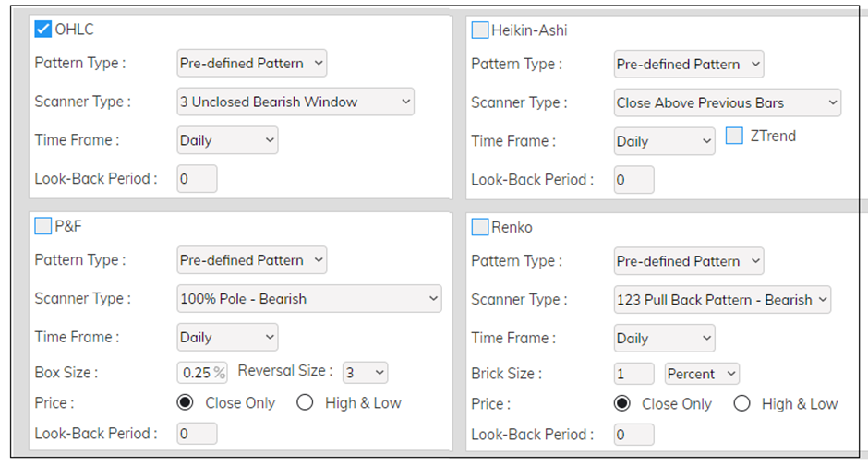The height and width of the screenshot is (466, 868).
Task: Click the P&F Box Size field
Action: pos(202,373)
